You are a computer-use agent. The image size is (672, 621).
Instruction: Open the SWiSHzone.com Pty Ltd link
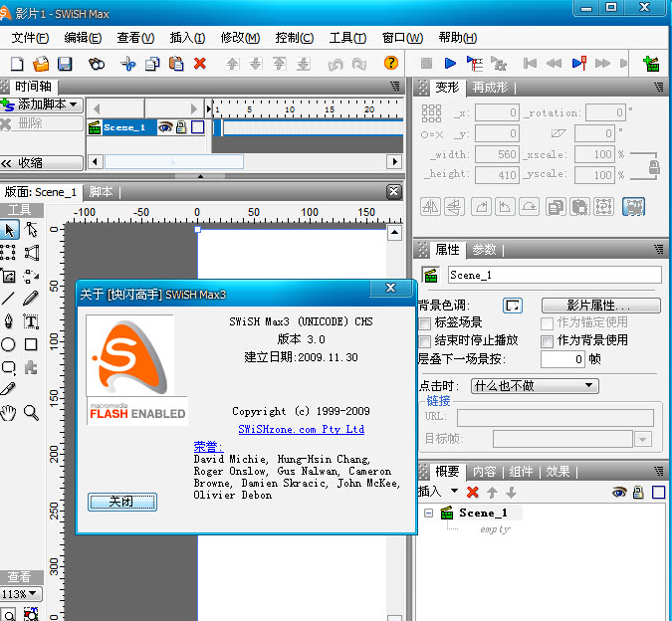301,429
